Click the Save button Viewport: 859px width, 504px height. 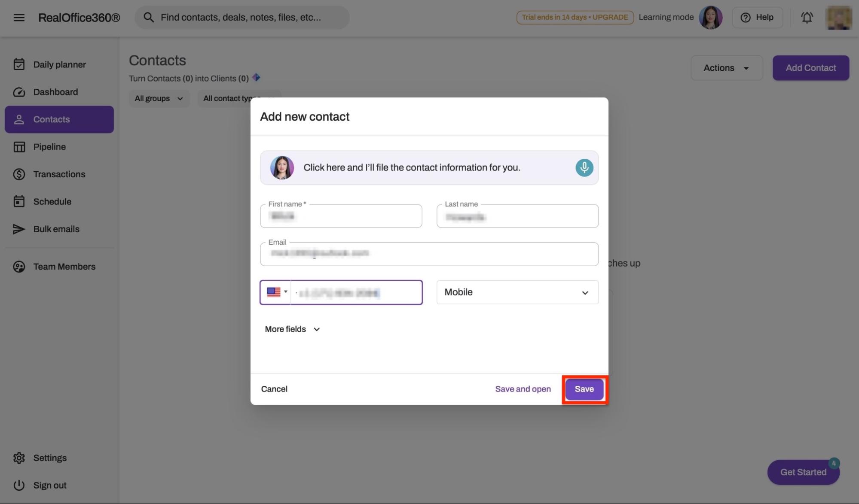pyautogui.click(x=584, y=389)
